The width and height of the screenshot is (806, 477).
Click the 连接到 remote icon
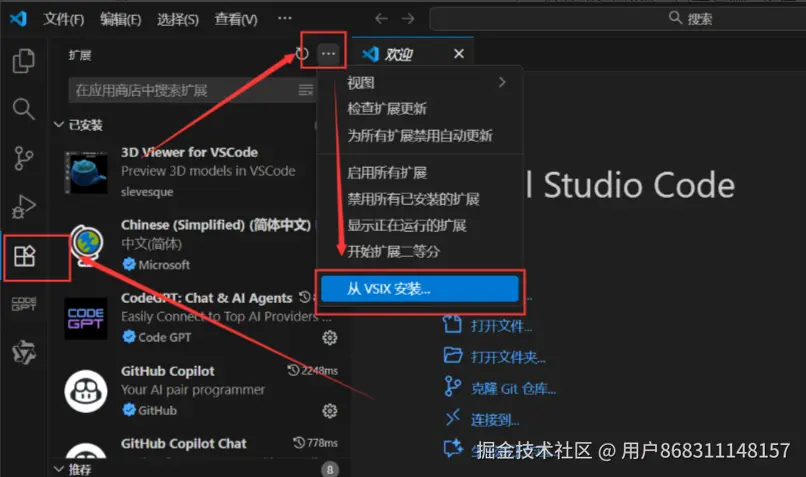pos(452,418)
